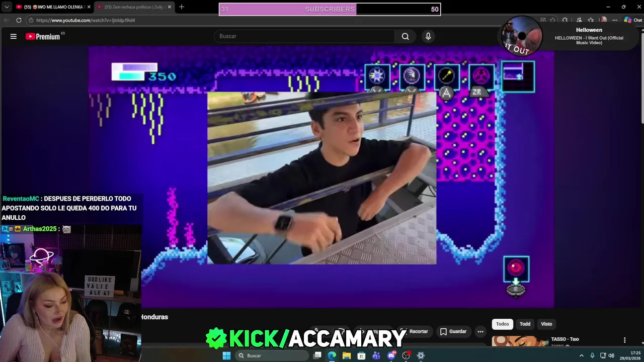Focus the YouTube 'Buscar' search box
This screenshot has height=362, width=644.
[304, 36]
